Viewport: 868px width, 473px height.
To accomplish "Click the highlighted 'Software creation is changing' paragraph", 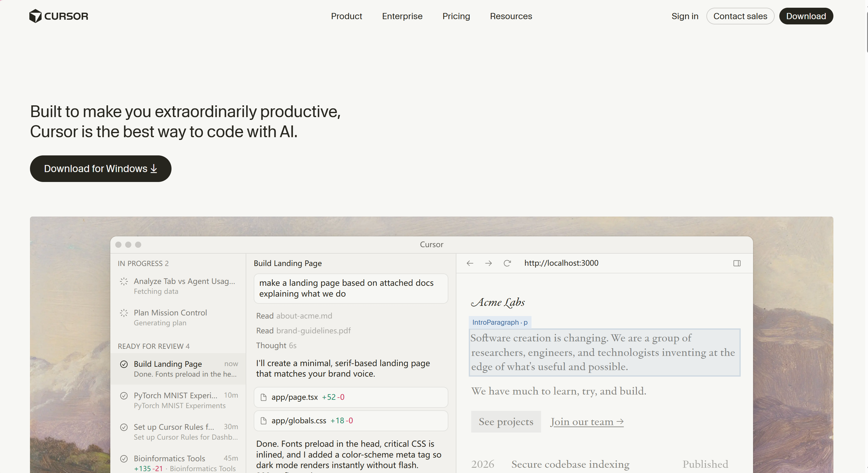I will 604,352.
